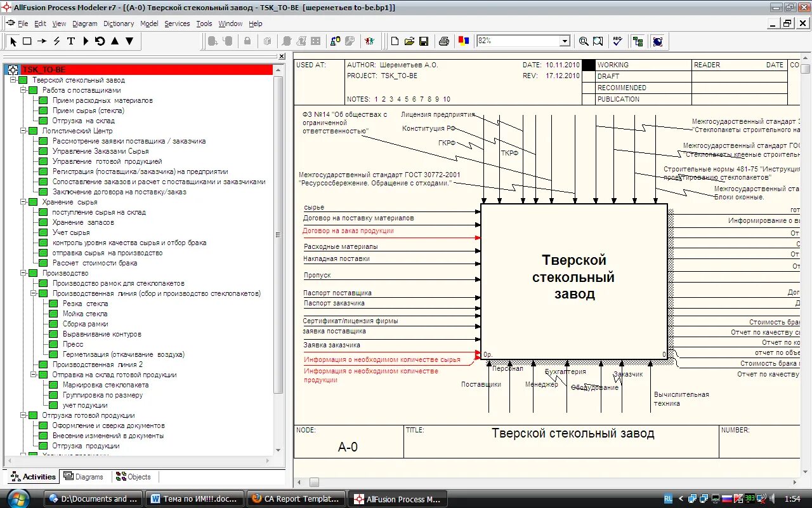812x508 pixels.
Task: Go to the parent diagram up-triangle
Action: pyautogui.click(x=115, y=41)
